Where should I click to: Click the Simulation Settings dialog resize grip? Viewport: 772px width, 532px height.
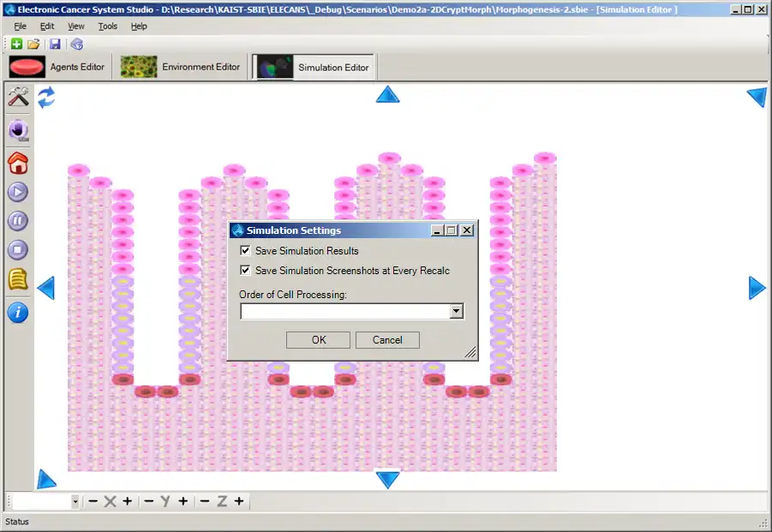(x=470, y=352)
